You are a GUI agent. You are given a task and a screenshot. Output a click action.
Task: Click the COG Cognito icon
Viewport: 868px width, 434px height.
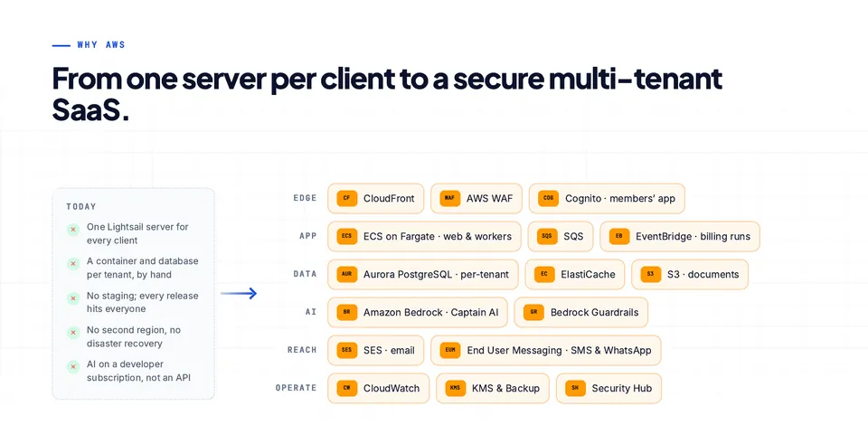548,198
